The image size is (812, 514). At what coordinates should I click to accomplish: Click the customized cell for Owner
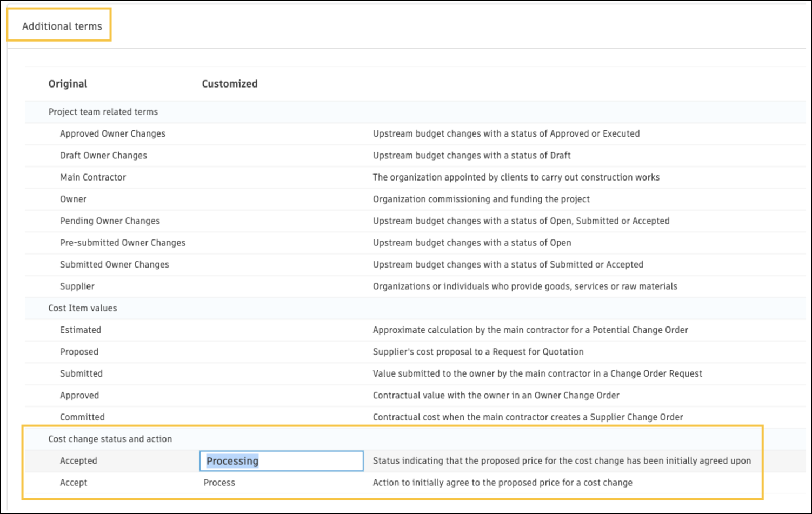[281, 199]
